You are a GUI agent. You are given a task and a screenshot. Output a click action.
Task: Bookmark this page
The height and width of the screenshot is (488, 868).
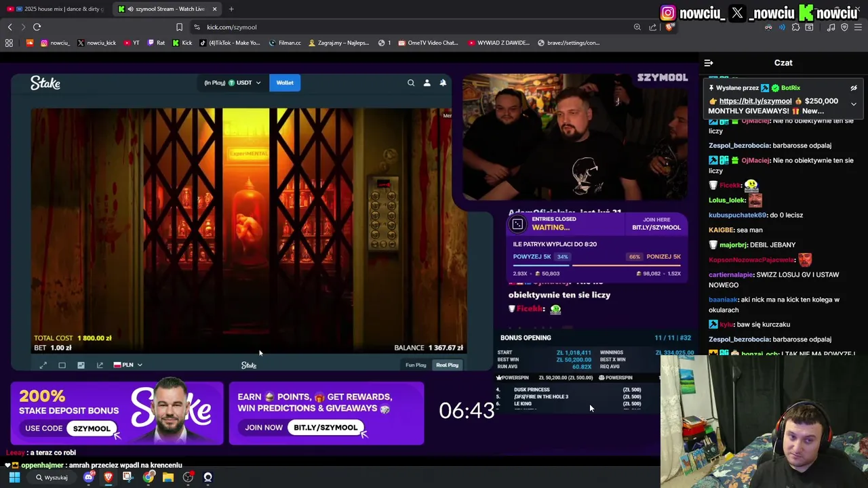179,27
